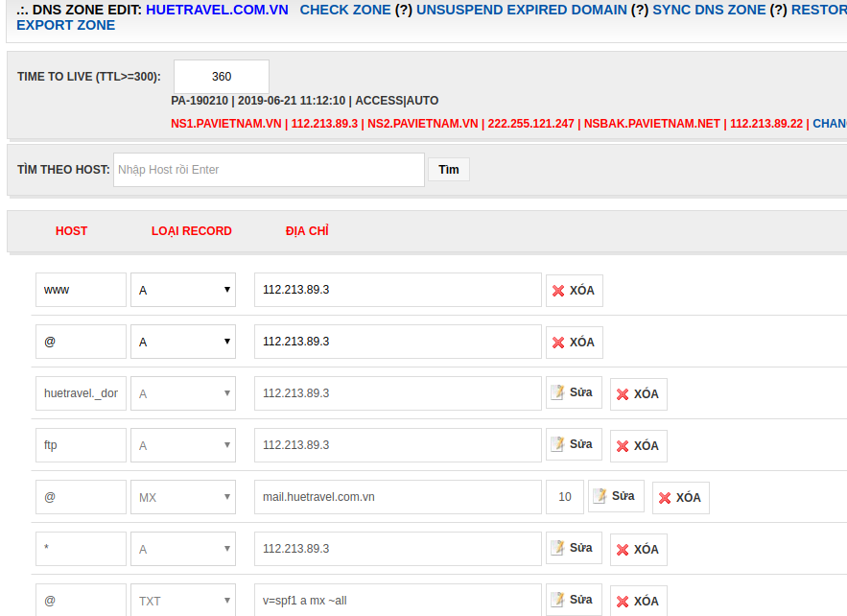Open record type dropdown for huetravel._dor
The width and height of the screenshot is (847, 616).
(x=183, y=393)
